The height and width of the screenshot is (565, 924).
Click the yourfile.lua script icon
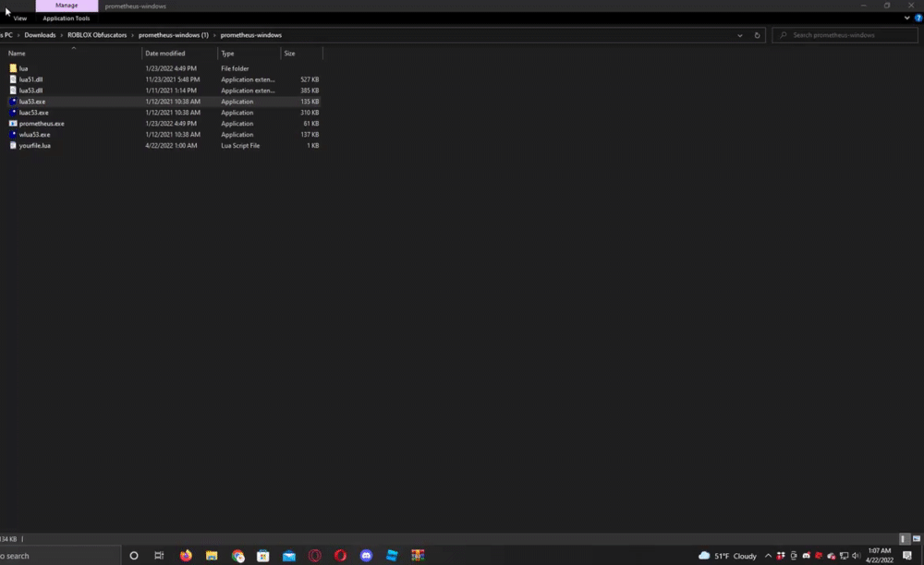pyautogui.click(x=13, y=145)
